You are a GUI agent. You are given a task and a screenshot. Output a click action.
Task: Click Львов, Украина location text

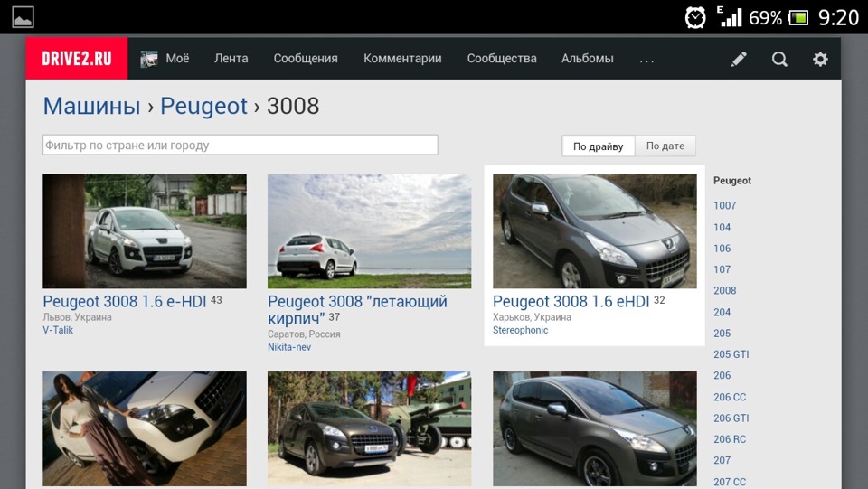pos(78,317)
